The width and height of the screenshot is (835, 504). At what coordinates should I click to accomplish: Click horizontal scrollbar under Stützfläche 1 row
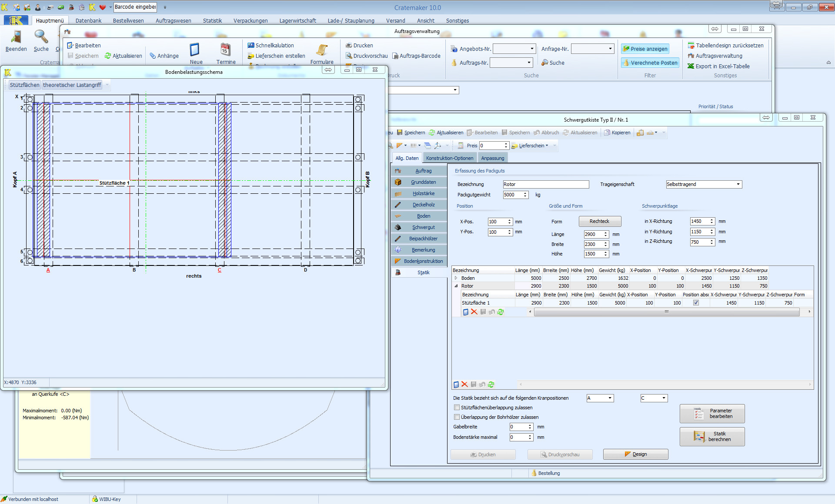[667, 312]
